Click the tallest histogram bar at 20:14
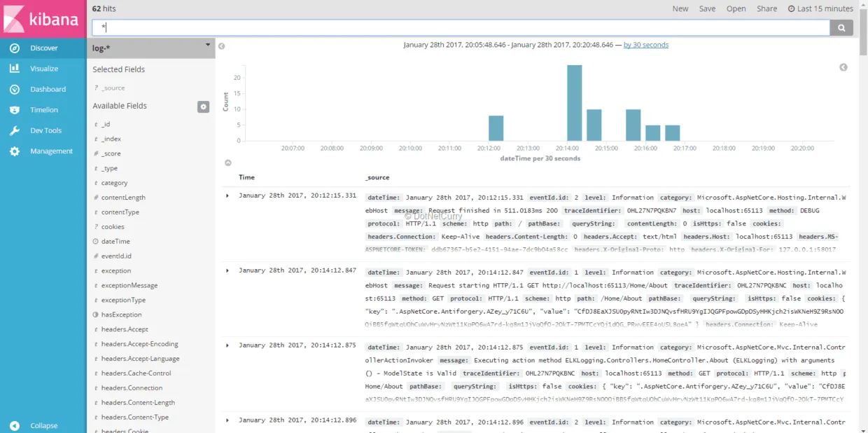 575,103
